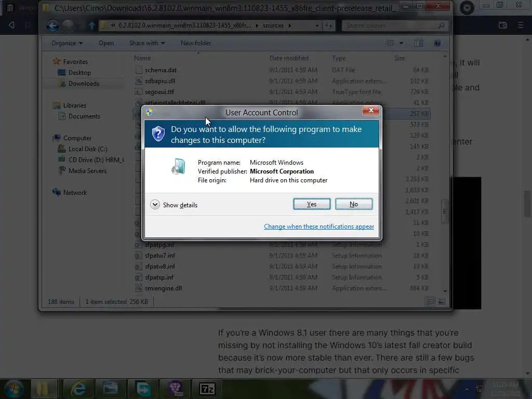The width and height of the screenshot is (532, 399).
Task: Click No in User Account Control
Action: click(x=353, y=204)
